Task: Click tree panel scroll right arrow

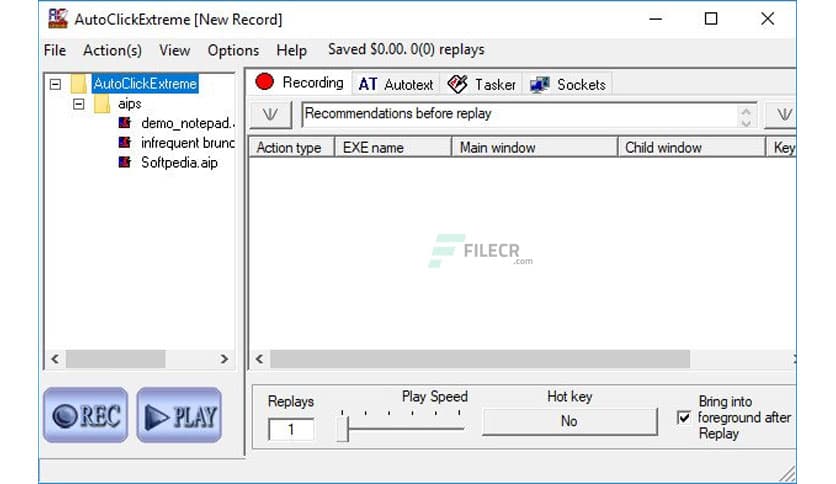Action: pos(224,359)
